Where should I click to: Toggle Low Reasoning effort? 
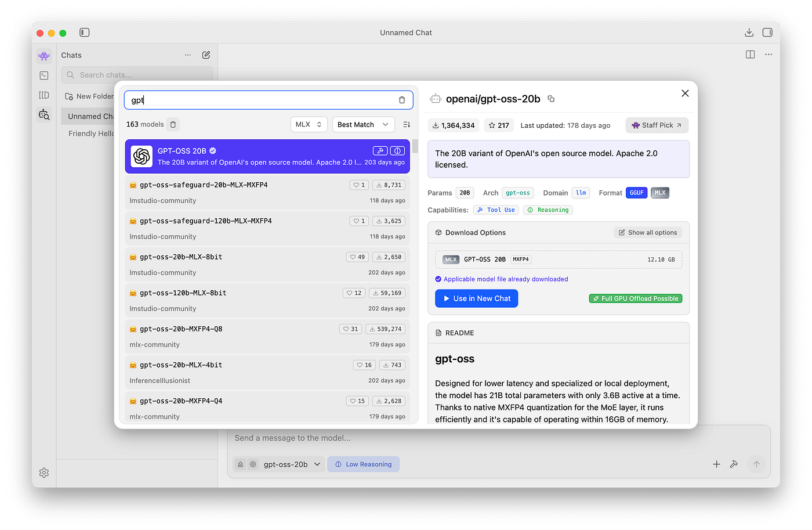pyautogui.click(x=364, y=464)
